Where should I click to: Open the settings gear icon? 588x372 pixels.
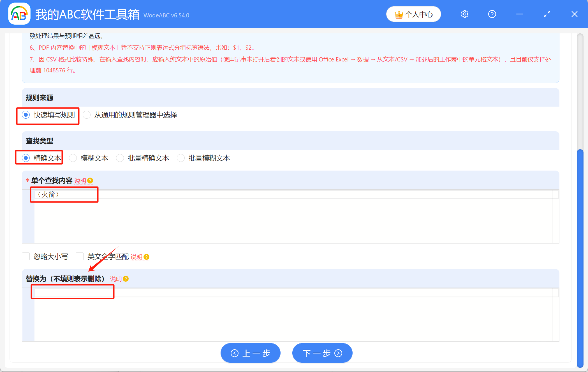464,14
